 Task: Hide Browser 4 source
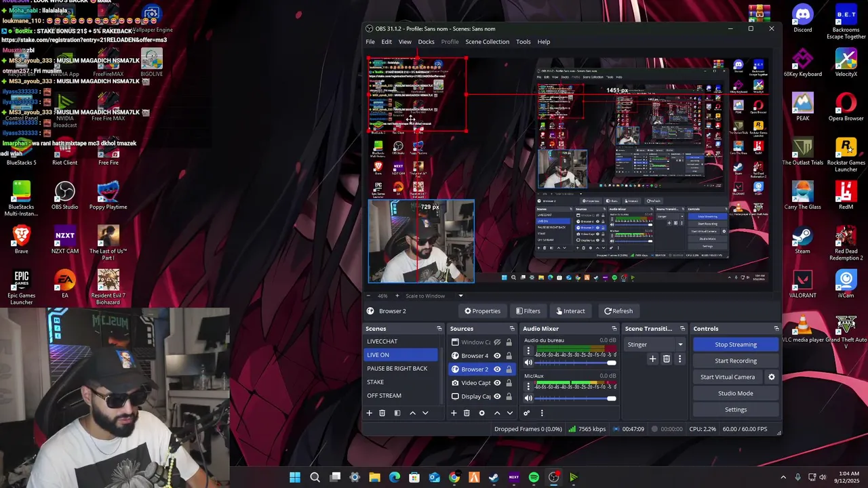[x=497, y=356]
